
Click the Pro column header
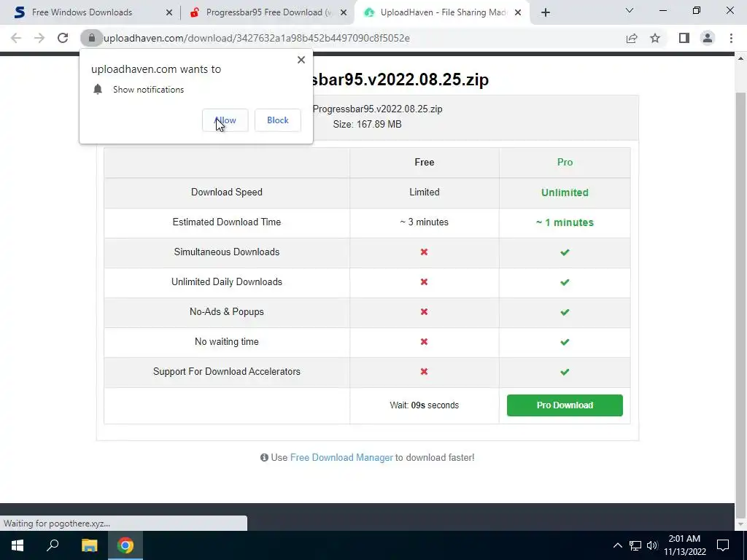tap(565, 163)
